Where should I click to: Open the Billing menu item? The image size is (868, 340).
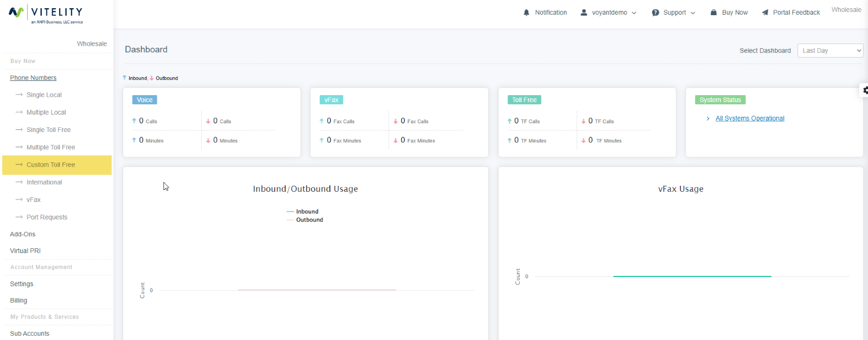18,300
